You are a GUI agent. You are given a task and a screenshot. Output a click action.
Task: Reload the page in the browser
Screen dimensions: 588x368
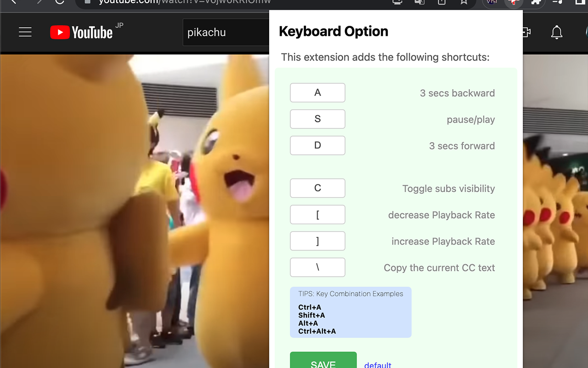59,2
